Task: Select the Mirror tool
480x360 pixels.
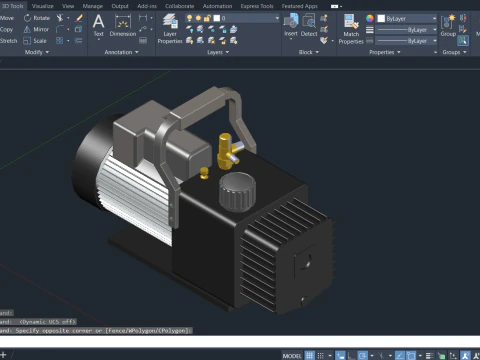Action: pyautogui.click(x=36, y=29)
